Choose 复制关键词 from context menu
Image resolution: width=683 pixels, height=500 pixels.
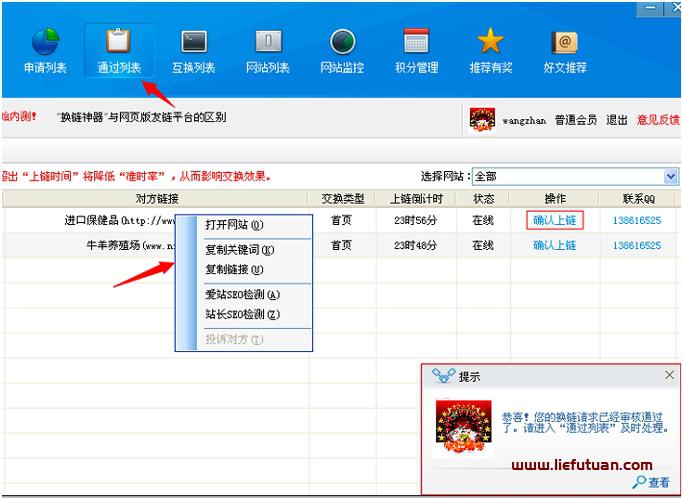tap(240, 250)
